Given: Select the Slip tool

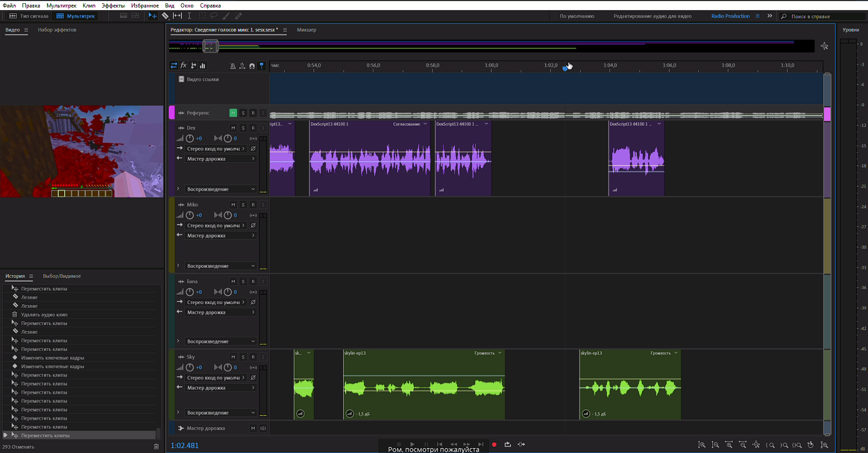Looking at the screenshot, I should coord(177,16).
